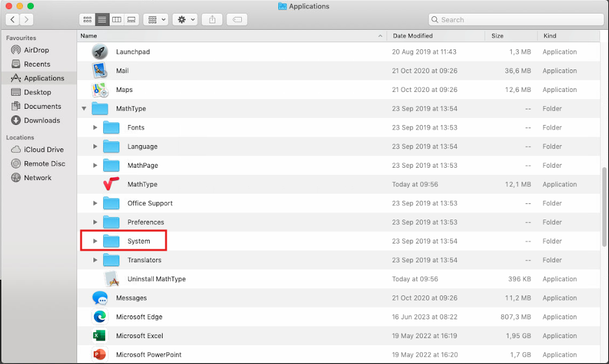Open the gear Action menu
Viewport: 609px width, 364px height.
pyautogui.click(x=185, y=19)
